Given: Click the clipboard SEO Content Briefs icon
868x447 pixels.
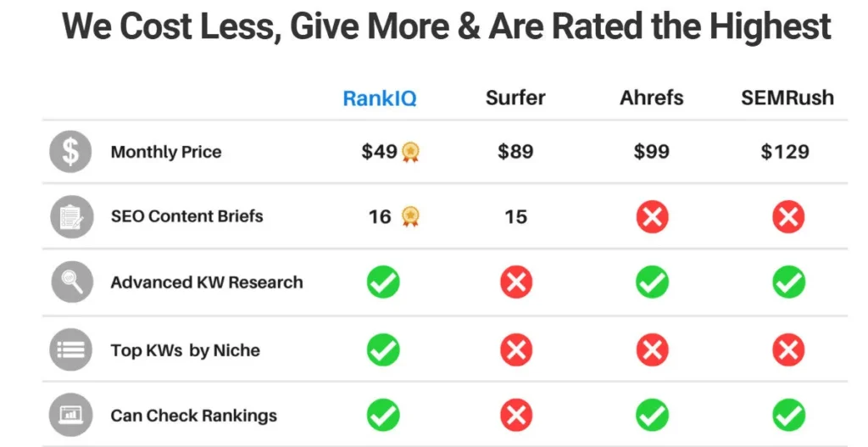Looking at the screenshot, I should pos(71,217).
